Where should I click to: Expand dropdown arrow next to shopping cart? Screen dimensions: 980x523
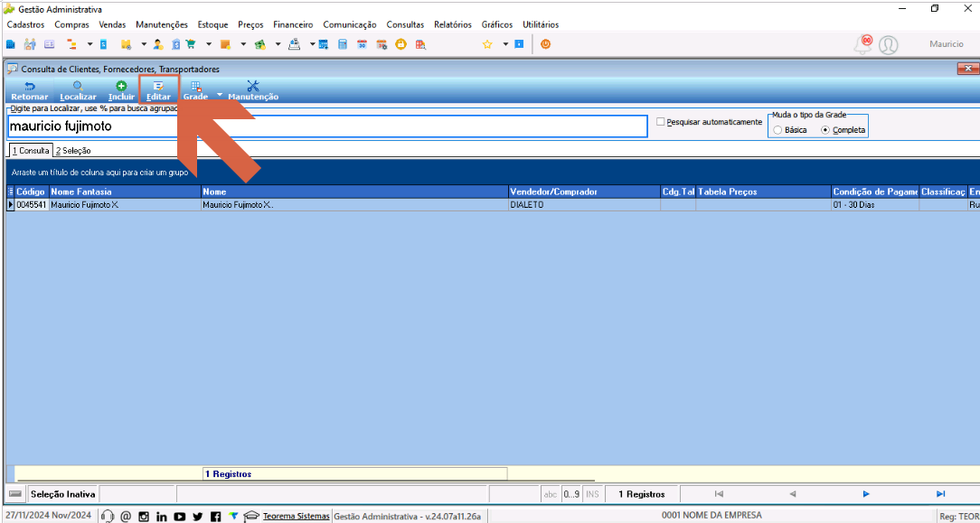pos(209,44)
